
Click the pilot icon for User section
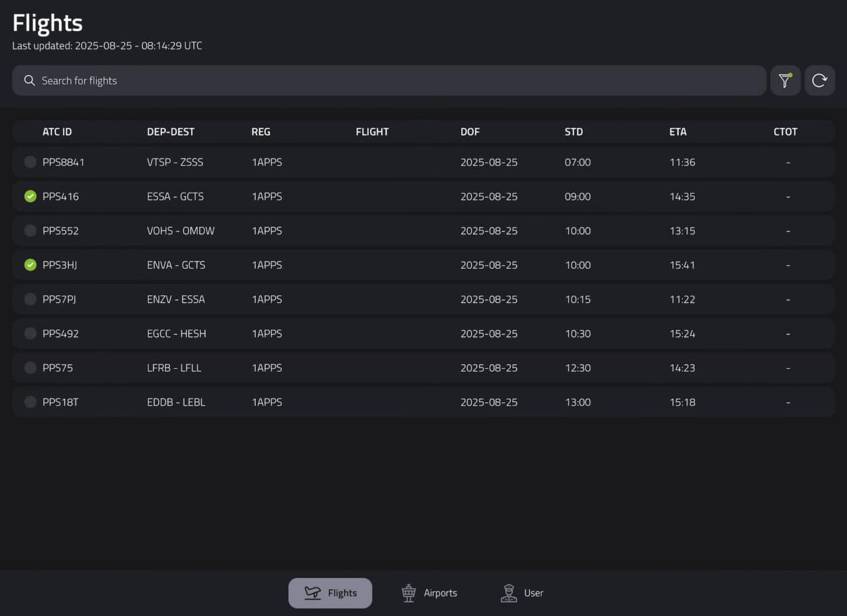(x=509, y=592)
